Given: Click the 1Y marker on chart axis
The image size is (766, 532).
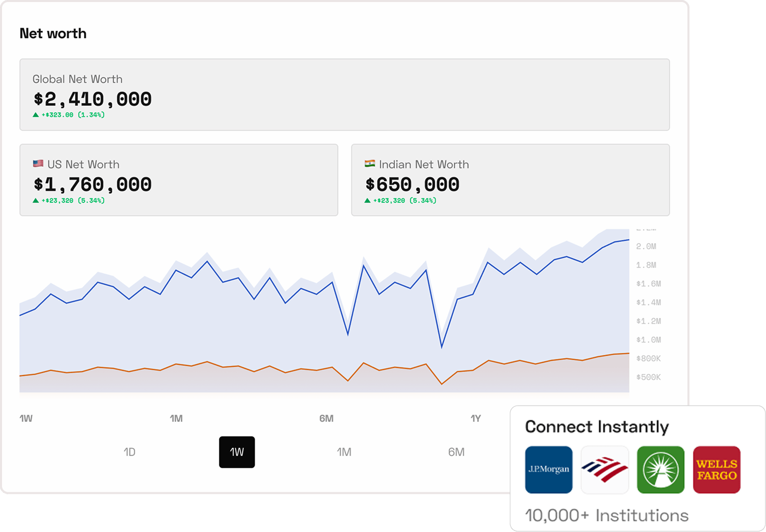Looking at the screenshot, I should pos(475,418).
